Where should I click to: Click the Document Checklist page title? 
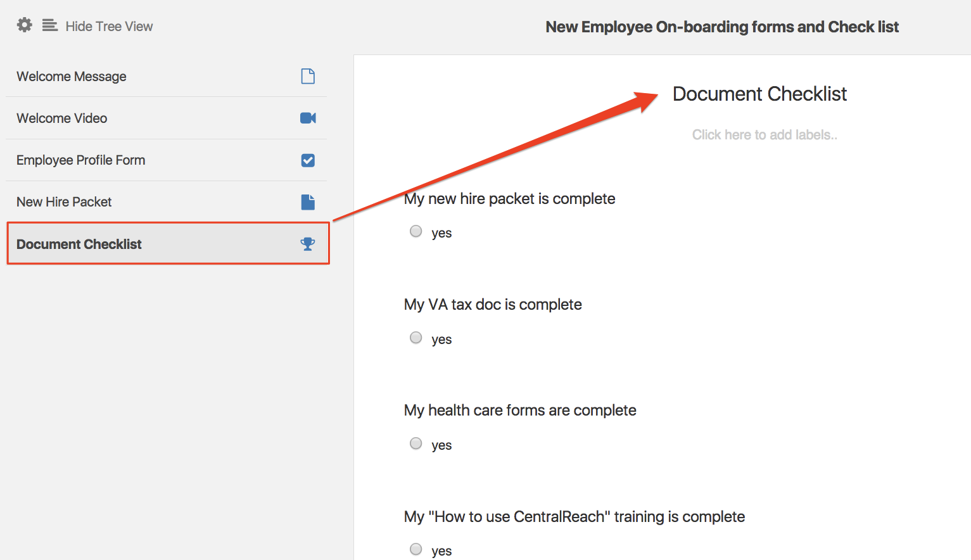[759, 94]
